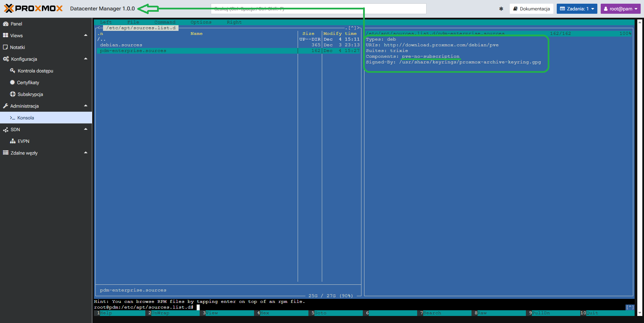Open the Zadania tasks dropdown

tap(577, 9)
